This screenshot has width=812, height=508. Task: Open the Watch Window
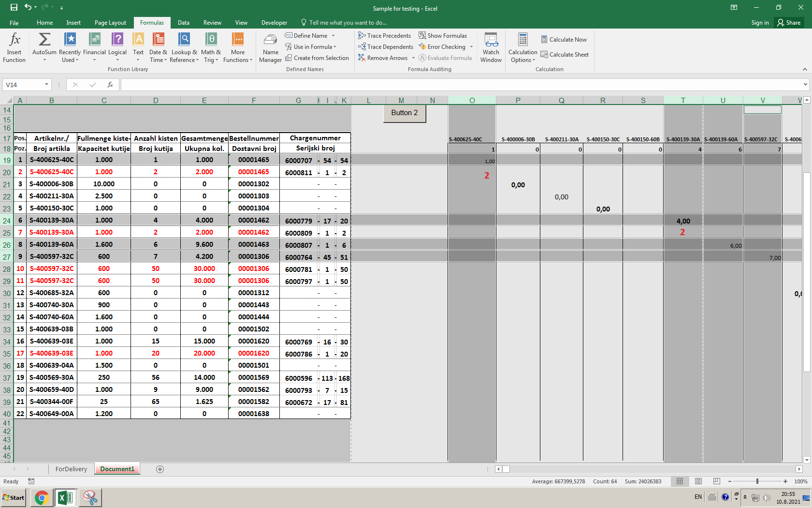click(x=491, y=47)
